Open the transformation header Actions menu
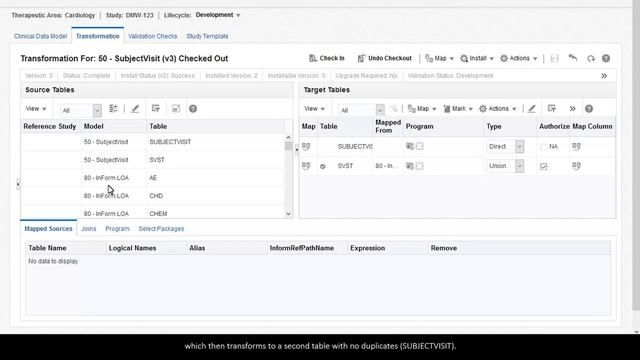The width and height of the screenshot is (640, 360). point(519,58)
